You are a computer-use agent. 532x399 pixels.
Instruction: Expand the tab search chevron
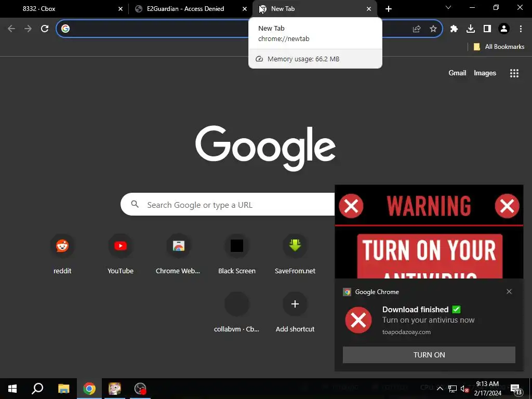click(x=448, y=7)
